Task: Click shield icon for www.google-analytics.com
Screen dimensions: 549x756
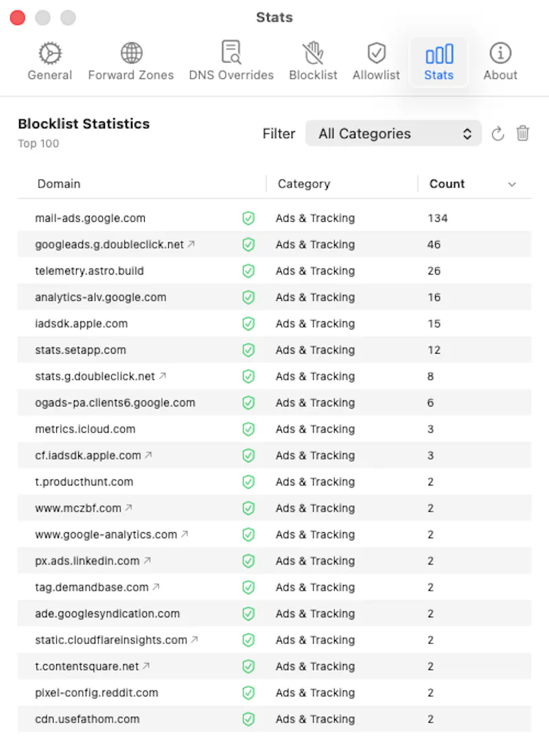Action: (248, 535)
